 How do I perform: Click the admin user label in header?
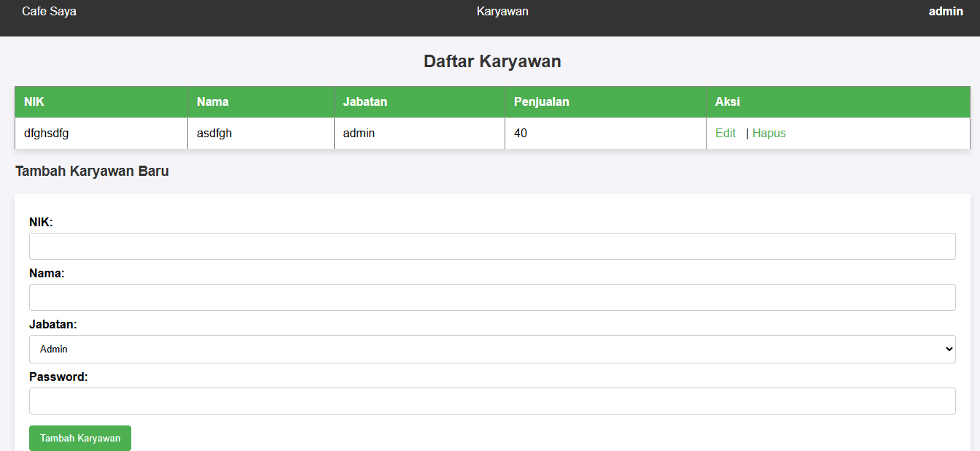point(945,12)
